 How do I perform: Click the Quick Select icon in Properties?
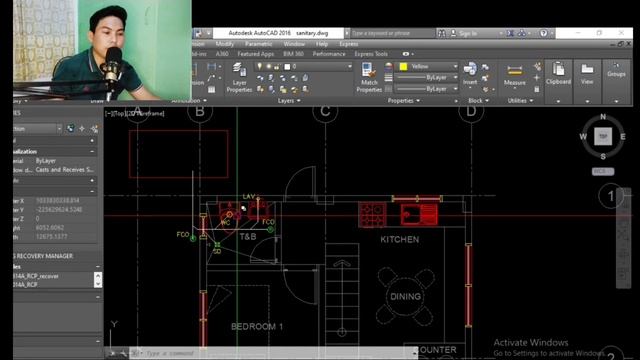[94, 129]
